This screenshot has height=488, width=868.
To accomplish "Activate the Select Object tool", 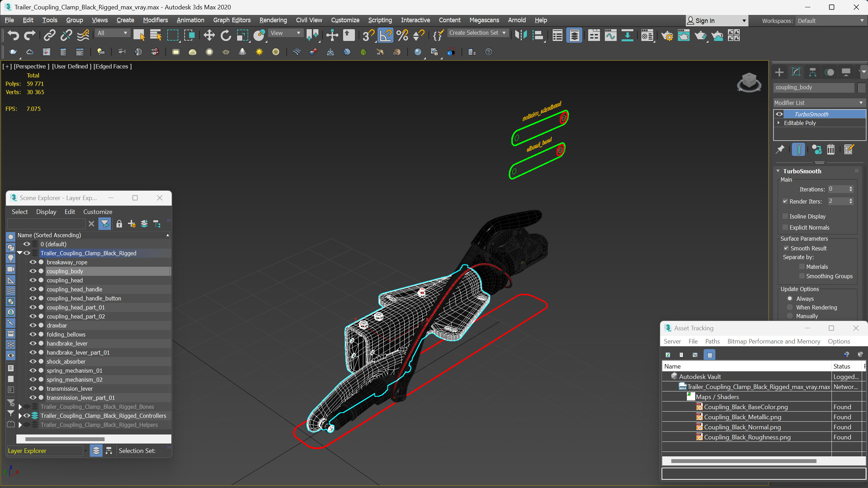I will coord(139,35).
